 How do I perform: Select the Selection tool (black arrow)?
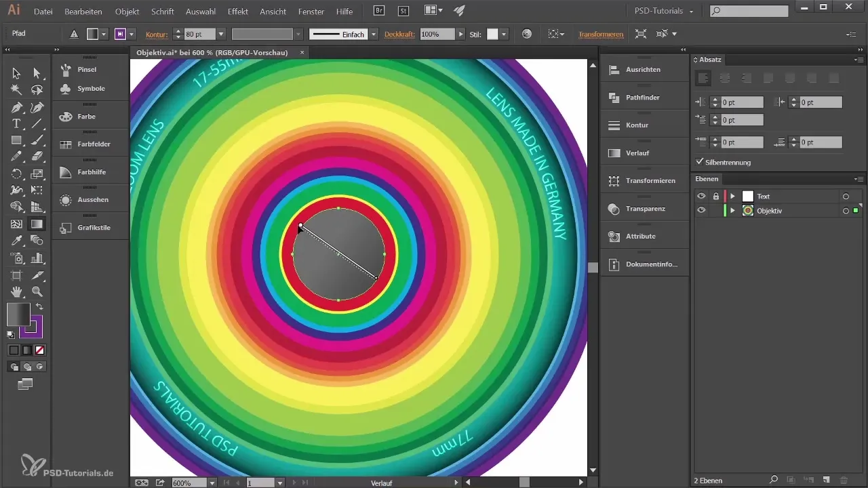[x=16, y=73]
